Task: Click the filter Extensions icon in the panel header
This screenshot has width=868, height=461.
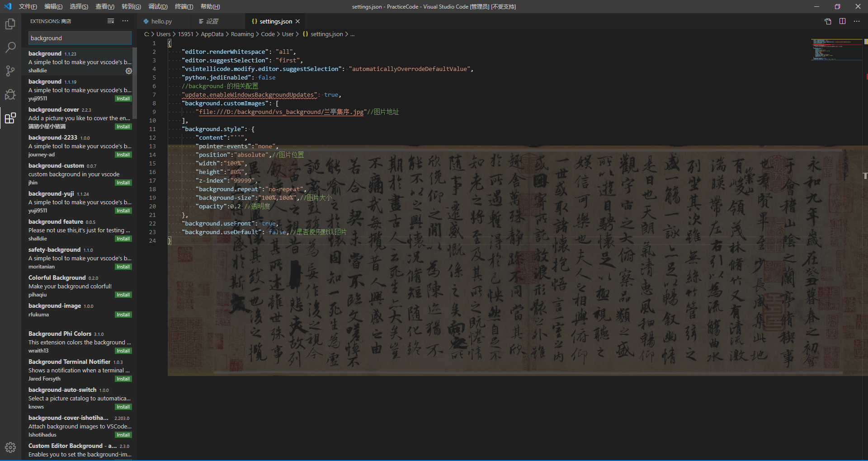Action: [x=110, y=21]
